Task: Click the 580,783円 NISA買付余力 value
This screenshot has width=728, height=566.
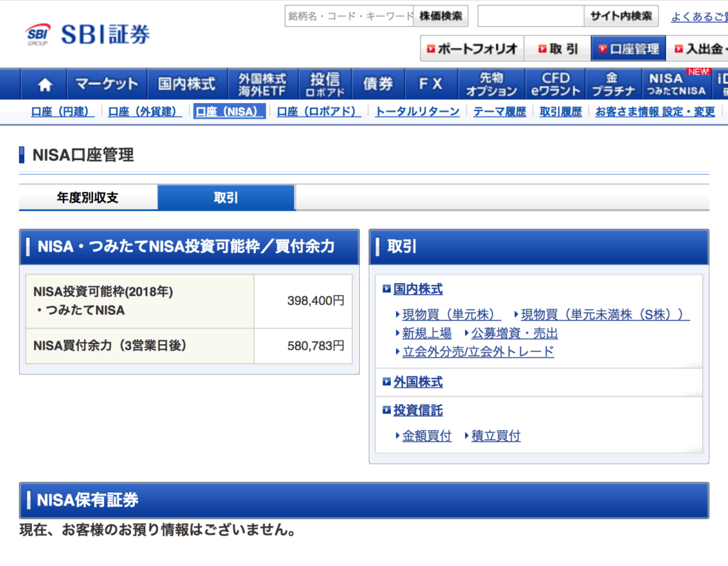Action: (x=316, y=346)
